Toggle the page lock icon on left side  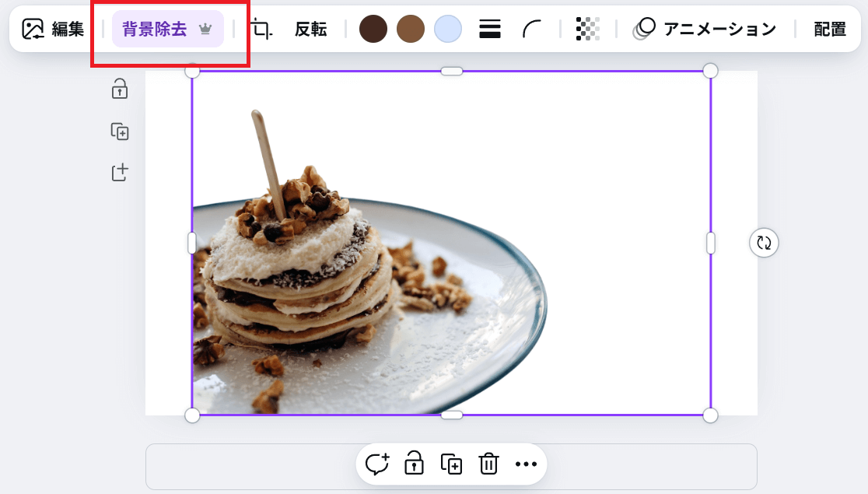pyautogui.click(x=120, y=89)
